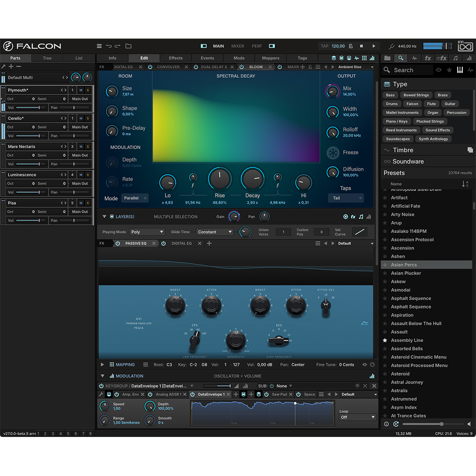Switch to the Tree tab
Viewport: 476px width, 476px height.
pos(47,58)
